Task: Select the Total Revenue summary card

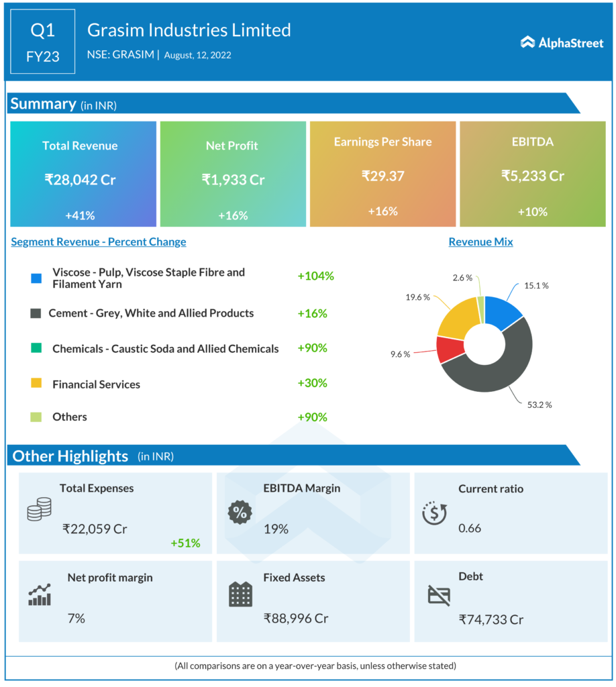Action: pyautogui.click(x=83, y=174)
